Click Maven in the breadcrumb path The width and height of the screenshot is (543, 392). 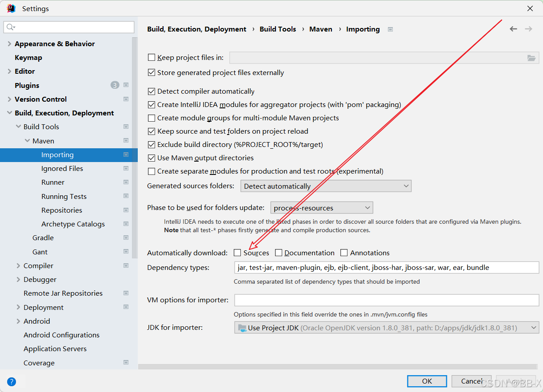pyautogui.click(x=321, y=29)
